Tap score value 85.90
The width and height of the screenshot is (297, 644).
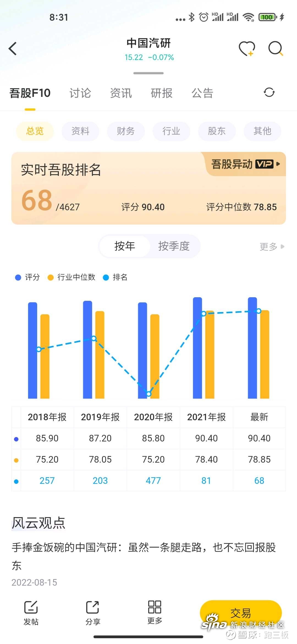(x=47, y=438)
